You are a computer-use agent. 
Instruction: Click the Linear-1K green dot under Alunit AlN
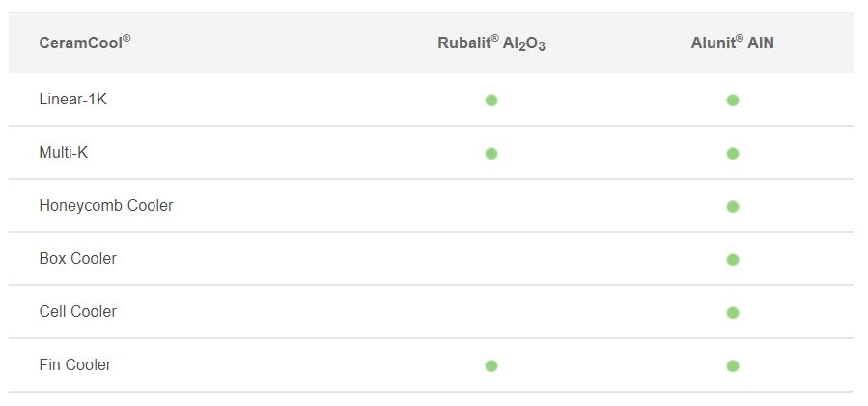click(x=733, y=101)
